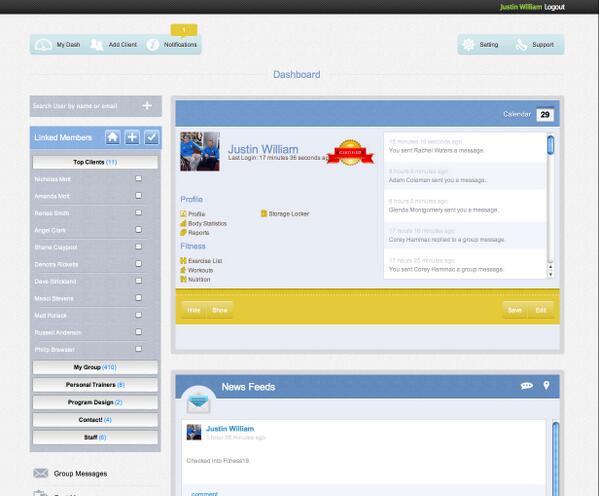The image size is (599, 496).
Task: Collapse the Top Clients (11) group
Action: tap(95, 162)
